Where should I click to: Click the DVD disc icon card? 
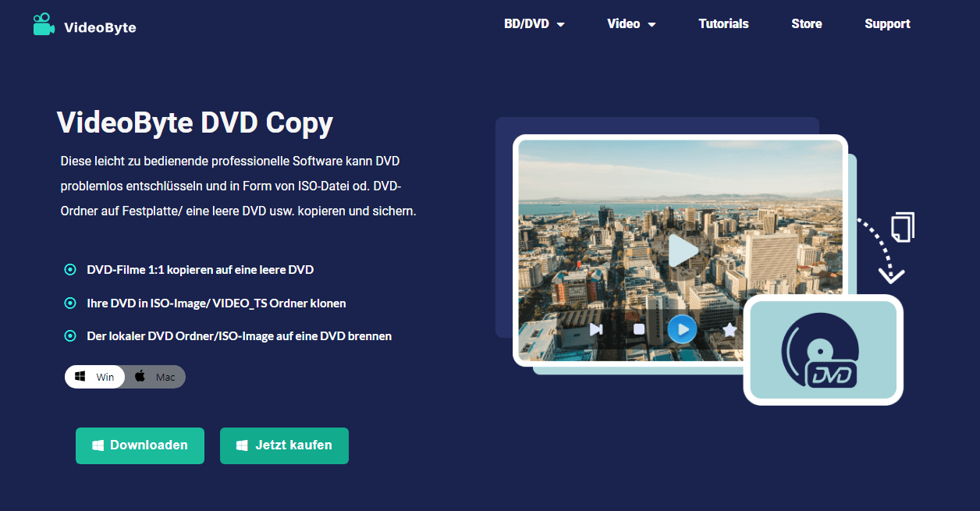823,350
